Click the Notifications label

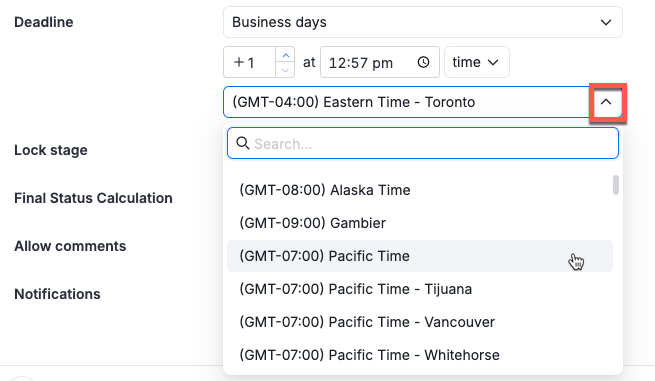click(57, 294)
